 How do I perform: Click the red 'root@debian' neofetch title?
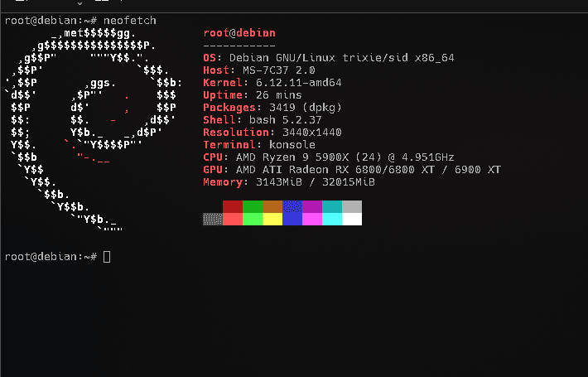click(239, 33)
